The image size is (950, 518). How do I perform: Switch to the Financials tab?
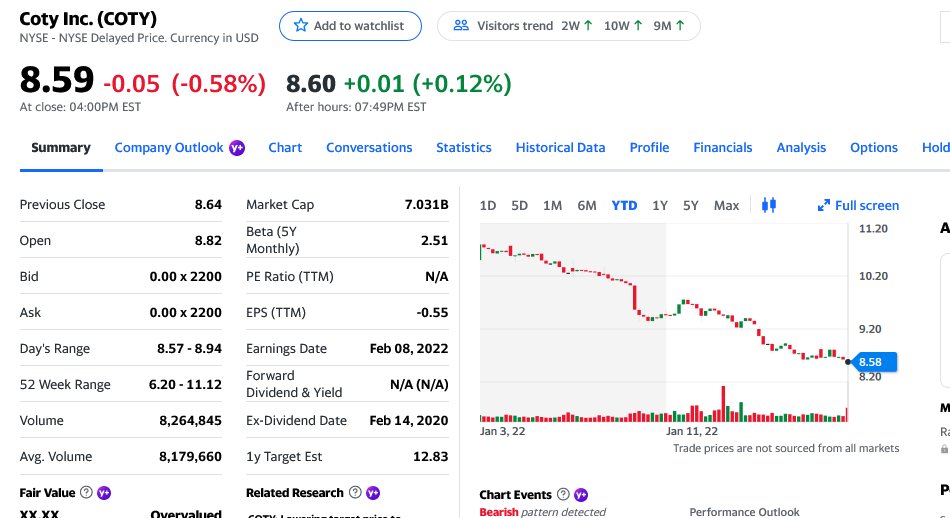(723, 148)
